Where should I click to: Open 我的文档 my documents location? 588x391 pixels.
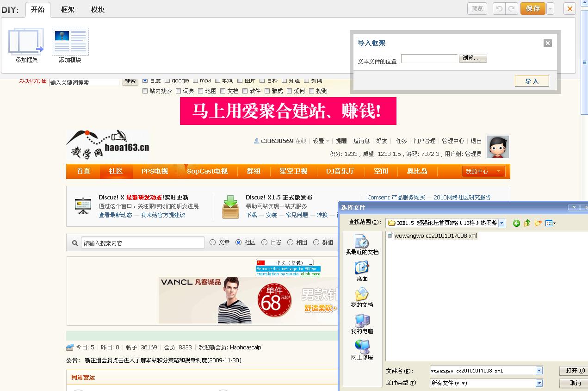point(362,298)
